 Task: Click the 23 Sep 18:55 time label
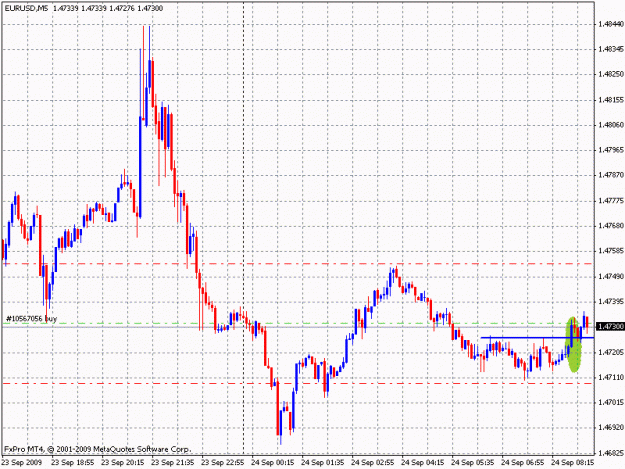(x=73, y=463)
